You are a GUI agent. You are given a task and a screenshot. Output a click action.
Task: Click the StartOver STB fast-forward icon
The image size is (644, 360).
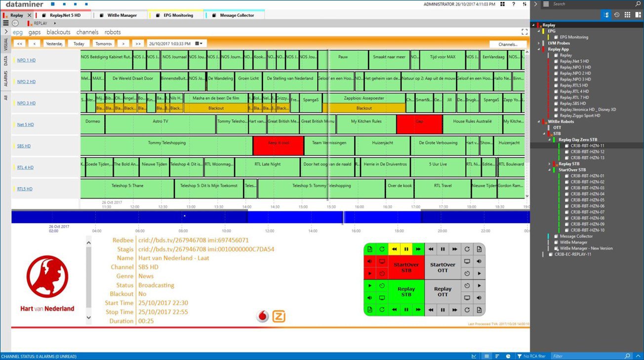418,249
